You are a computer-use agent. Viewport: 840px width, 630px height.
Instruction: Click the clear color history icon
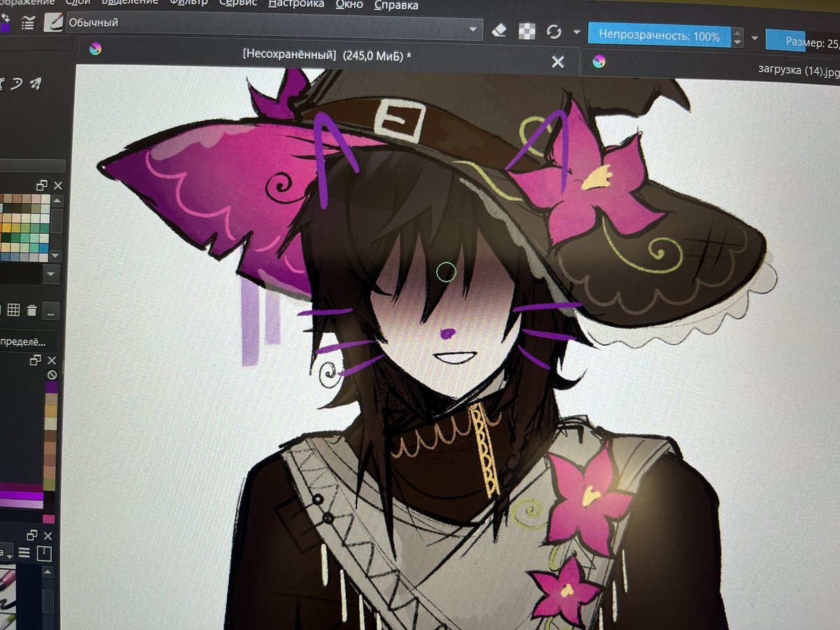point(51,375)
